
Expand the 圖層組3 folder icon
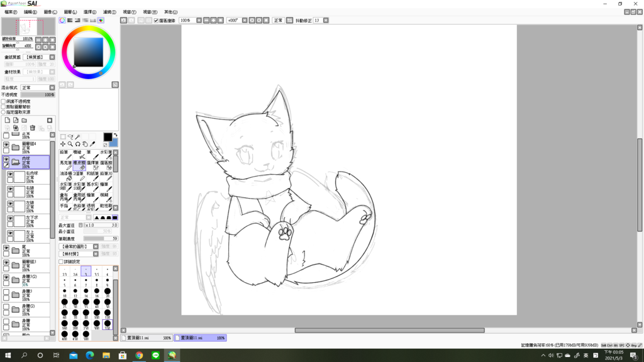click(16, 266)
